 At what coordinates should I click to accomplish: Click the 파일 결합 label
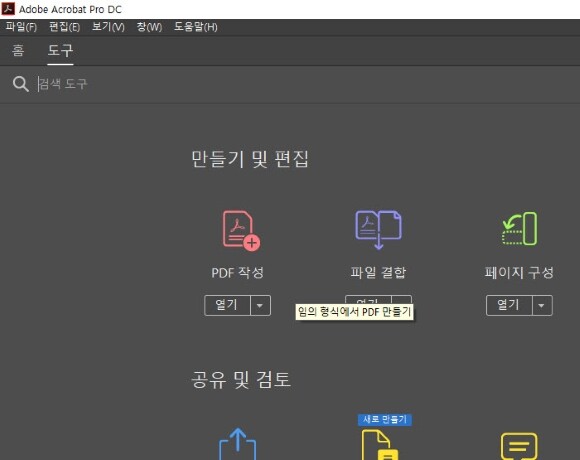[x=378, y=273]
